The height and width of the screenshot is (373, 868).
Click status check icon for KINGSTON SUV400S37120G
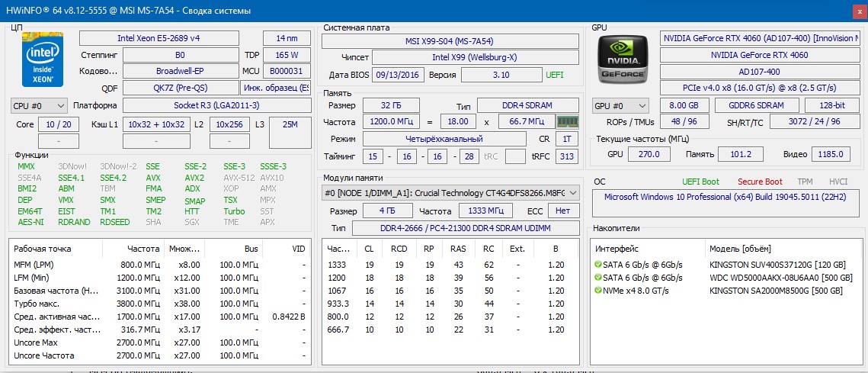tap(598, 265)
